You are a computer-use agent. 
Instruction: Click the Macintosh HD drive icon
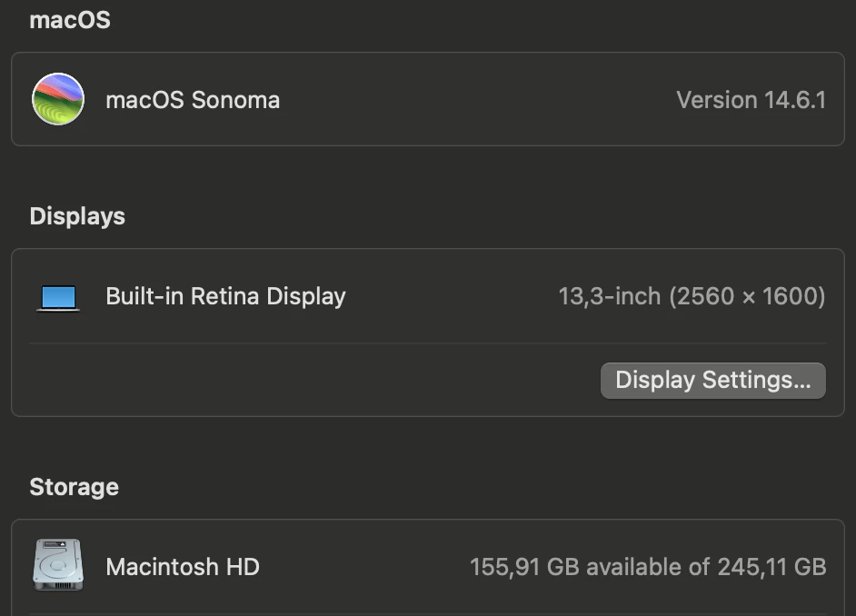58,565
